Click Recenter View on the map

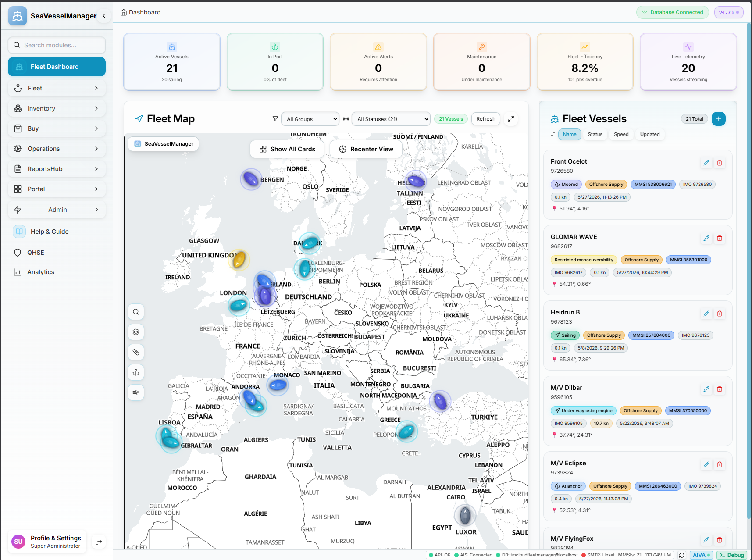[366, 149]
